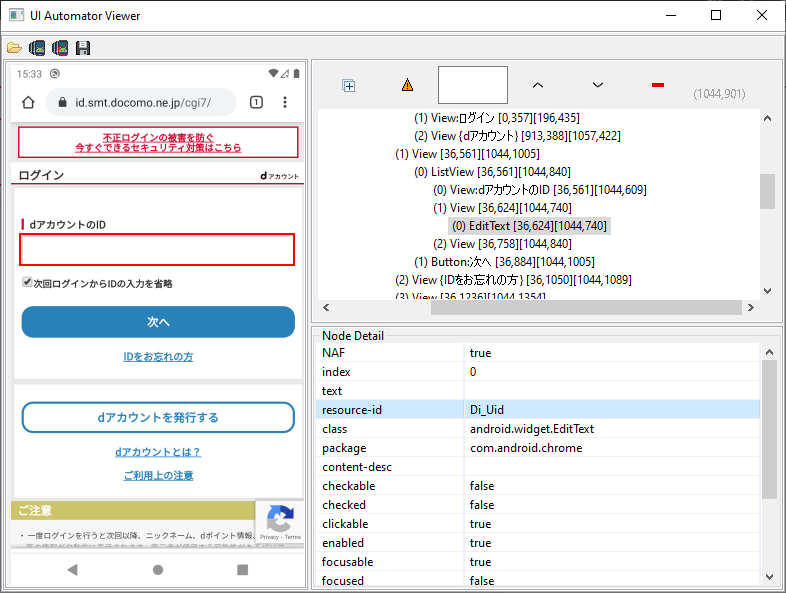This screenshot has width=786, height=593.
Task: Select tree node View:dアカウントのID
Action: 539,190
